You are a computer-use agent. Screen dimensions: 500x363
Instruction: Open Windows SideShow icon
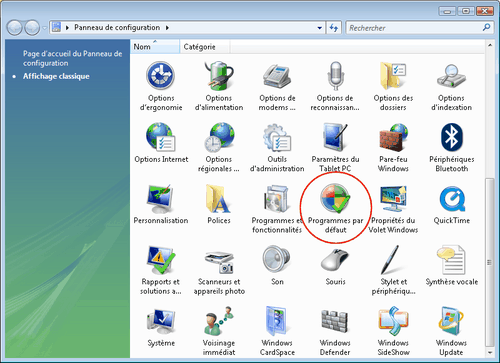coord(393,321)
